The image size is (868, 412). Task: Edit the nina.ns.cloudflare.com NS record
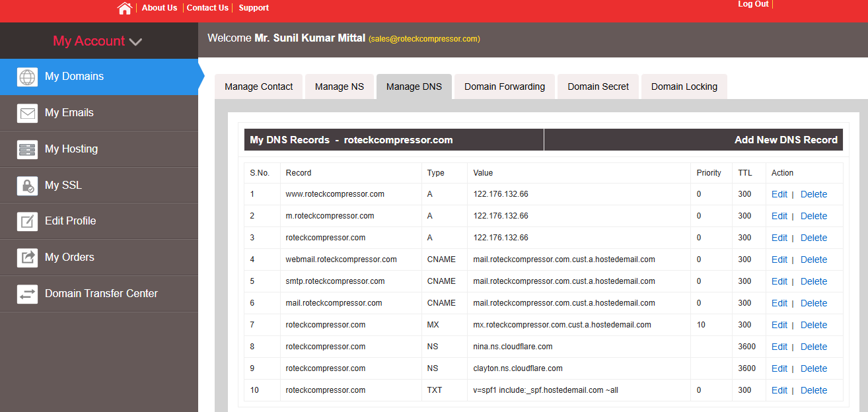point(779,347)
